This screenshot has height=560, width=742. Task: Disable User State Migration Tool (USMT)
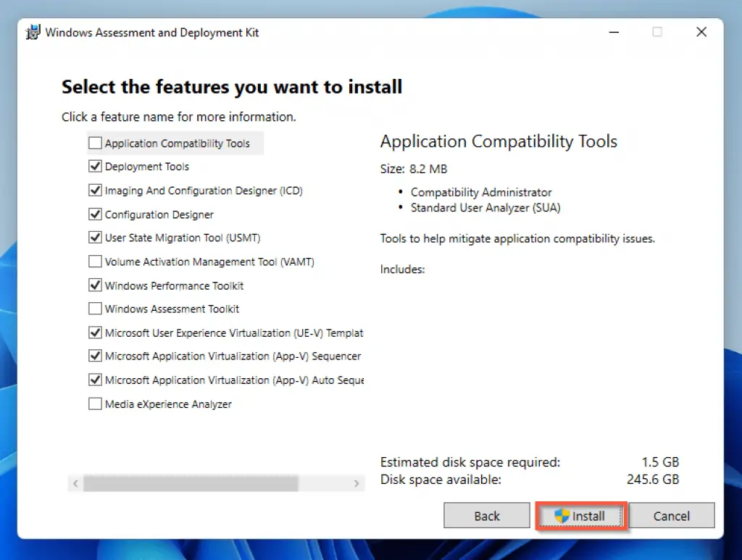pyautogui.click(x=95, y=238)
